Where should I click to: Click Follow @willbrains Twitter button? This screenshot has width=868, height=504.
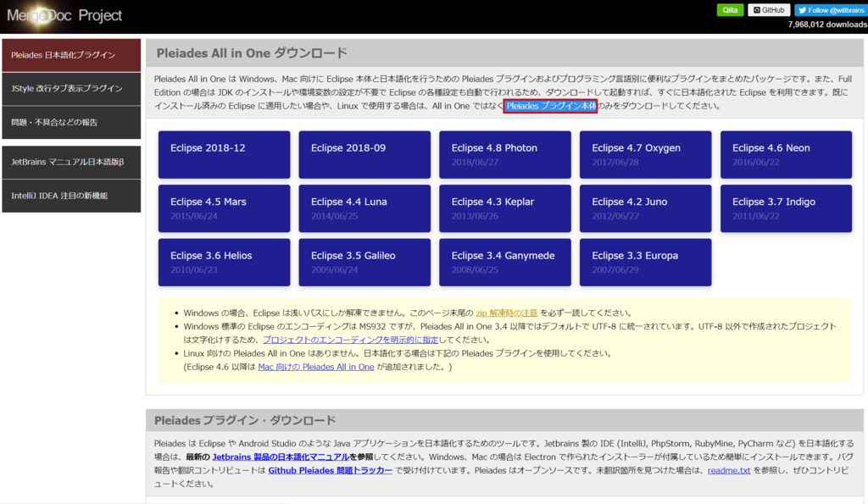(831, 10)
